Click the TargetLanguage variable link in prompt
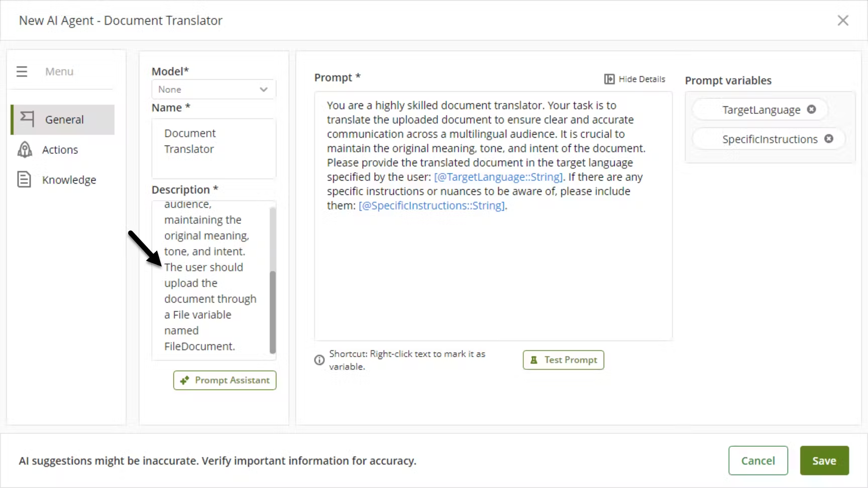The image size is (868, 488). [498, 177]
